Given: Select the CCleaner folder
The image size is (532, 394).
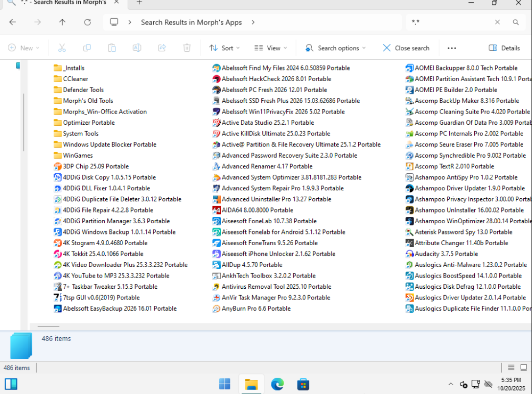Looking at the screenshot, I should pyautogui.click(x=75, y=79).
